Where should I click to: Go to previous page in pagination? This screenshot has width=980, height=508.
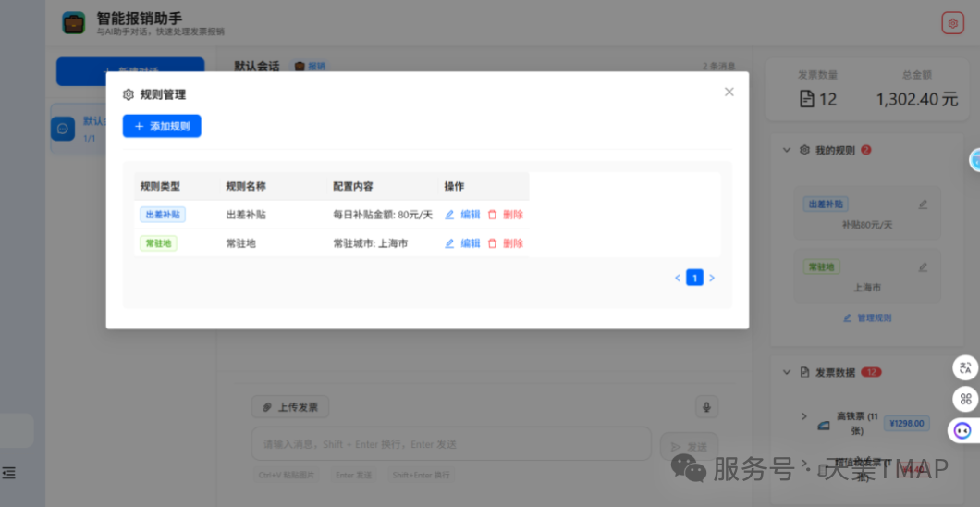[678, 278]
